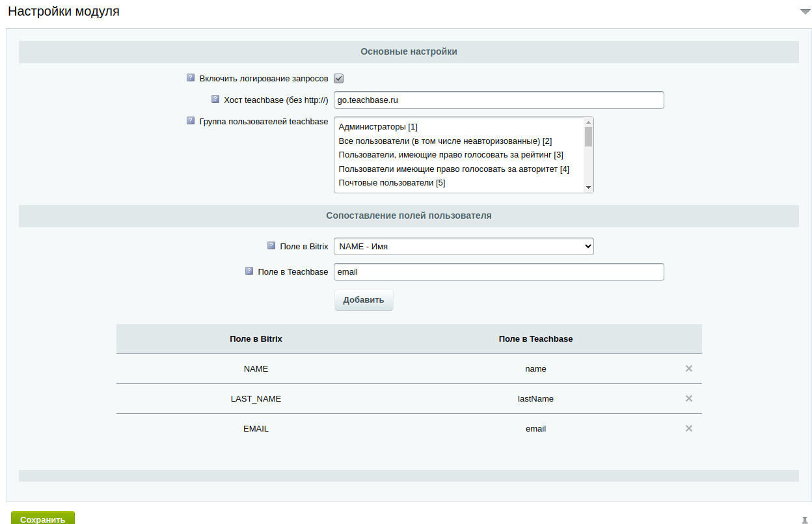Click help icon beside logging requests option

[x=191, y=77]
